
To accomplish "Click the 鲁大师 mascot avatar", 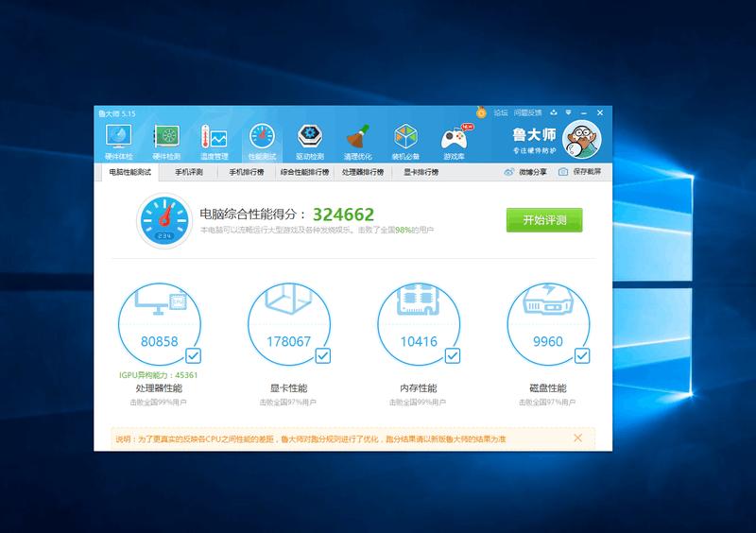I will pyautogui.click(x=582, y=140).
